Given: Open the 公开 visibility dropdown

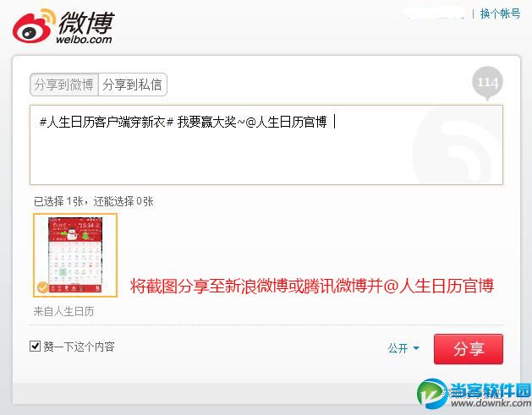Looking at the screenshot, I should point(403,348).
